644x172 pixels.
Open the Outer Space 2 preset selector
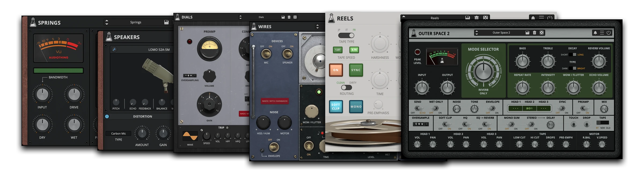501,33
